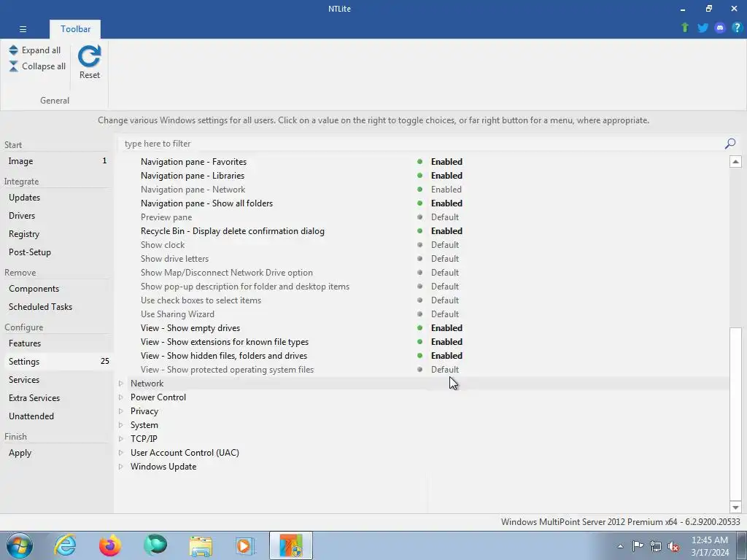Click the scrollbar up arrow
747x560 pixels.
click(735, 162)
